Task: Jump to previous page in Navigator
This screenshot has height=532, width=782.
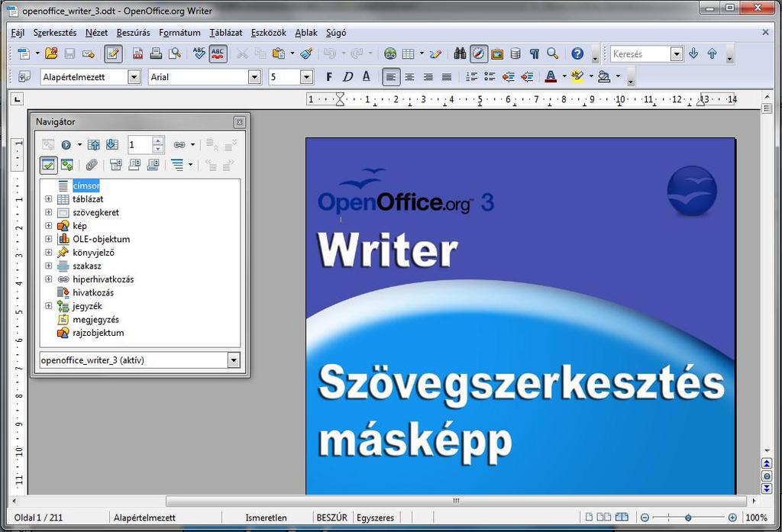Action: 93,144
